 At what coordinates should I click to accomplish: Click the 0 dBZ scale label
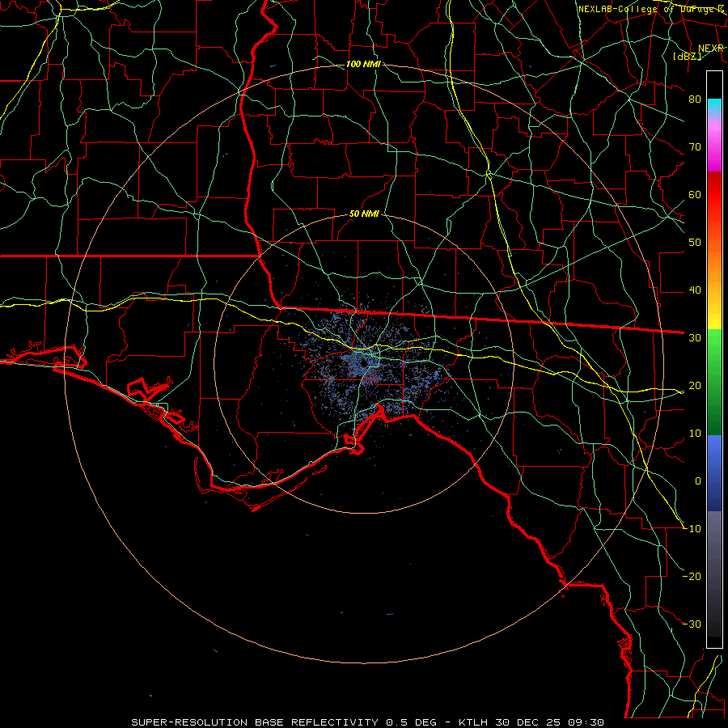[x=698, y=481]
